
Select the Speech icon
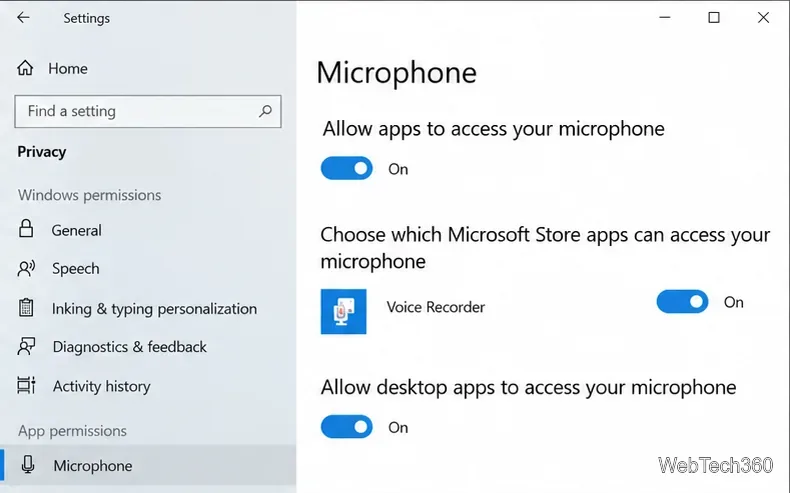tap(26, 268)
